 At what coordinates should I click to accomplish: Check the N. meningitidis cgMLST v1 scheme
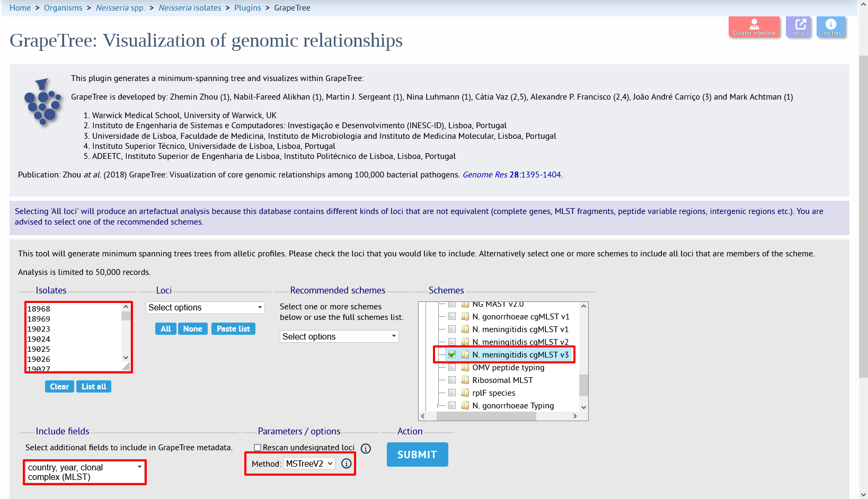click(452, 329)
